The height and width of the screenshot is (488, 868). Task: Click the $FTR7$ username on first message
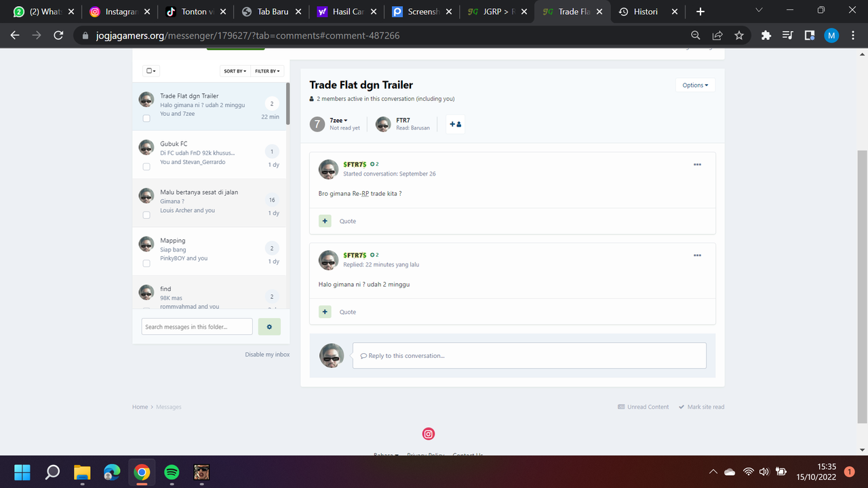pos(355,165)
